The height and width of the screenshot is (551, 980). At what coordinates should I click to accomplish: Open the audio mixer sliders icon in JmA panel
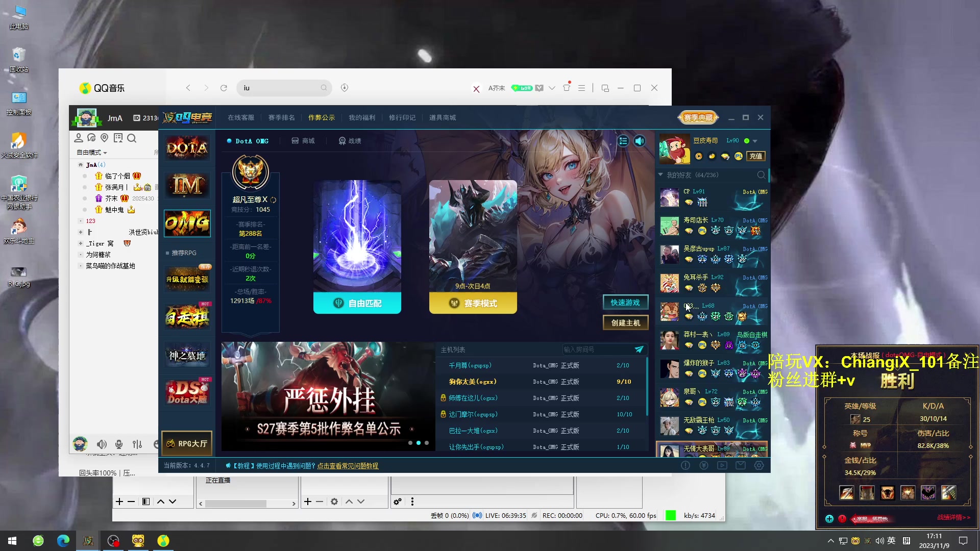137,444
